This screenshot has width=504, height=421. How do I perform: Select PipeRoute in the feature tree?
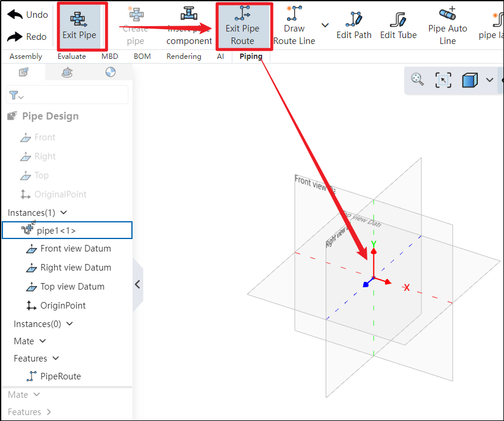pyautogui.click(x=60, y=376)
